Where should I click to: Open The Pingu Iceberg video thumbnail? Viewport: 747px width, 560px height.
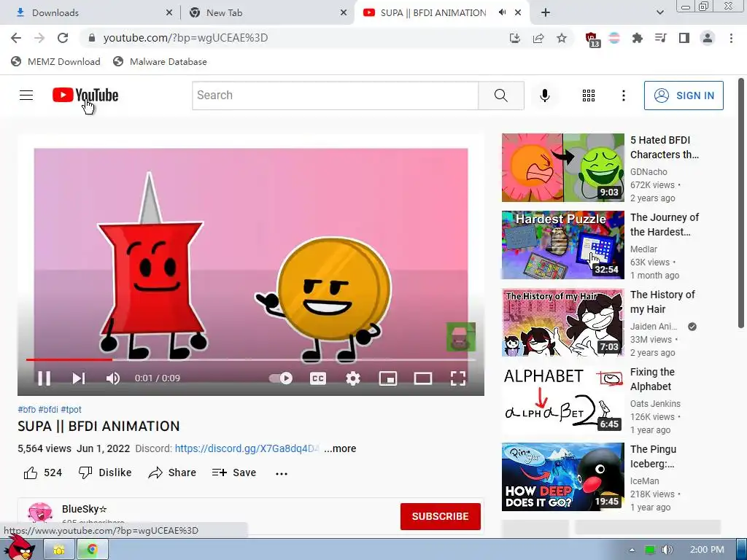562,477
